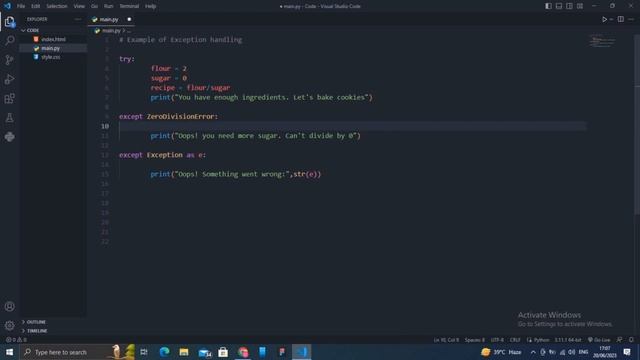Click the Run Python File play button
This screenshot has height=360, width=640.
click(604, 19)
